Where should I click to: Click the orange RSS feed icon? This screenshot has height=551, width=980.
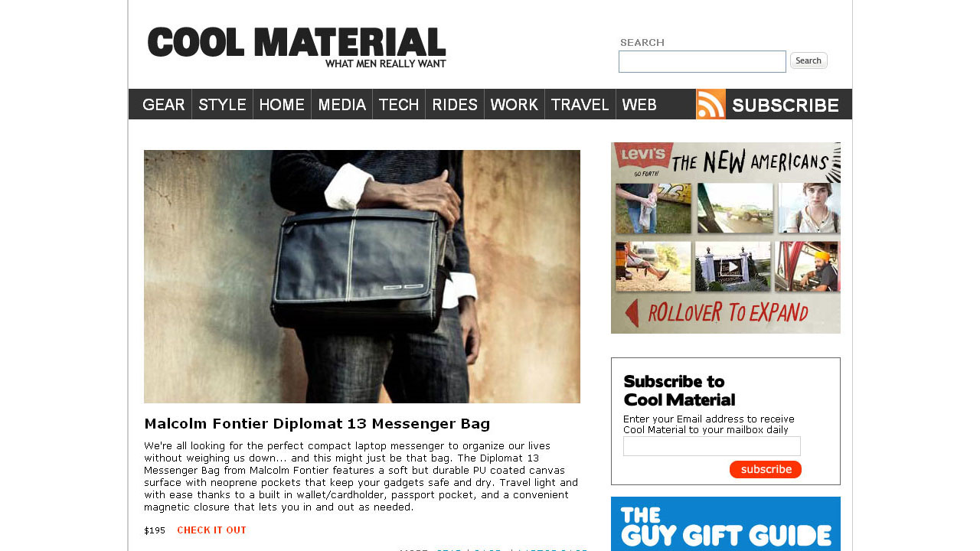pyautogui.click(x=710, y=104)
